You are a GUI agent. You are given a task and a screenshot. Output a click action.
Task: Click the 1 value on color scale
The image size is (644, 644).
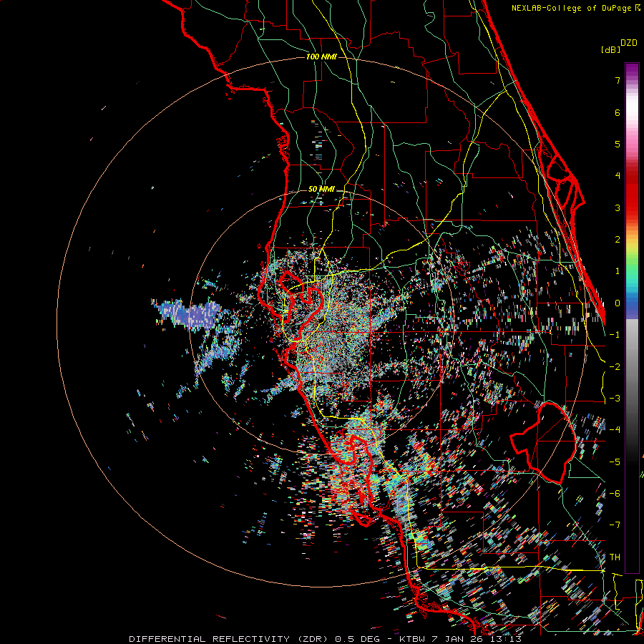point(618,271)
